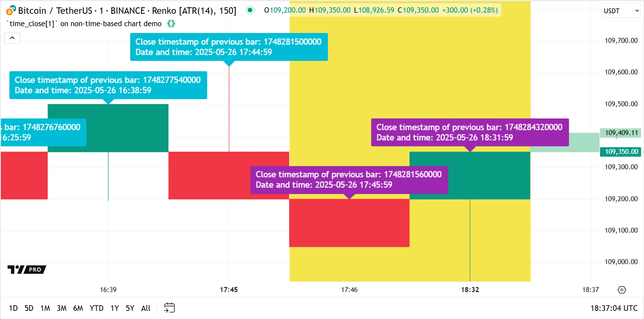This screenshot has width=644, height=319.
Task: Click the 18:37:04 UTC timezone button
Action: pyautogui.click(x=614, y=308)
